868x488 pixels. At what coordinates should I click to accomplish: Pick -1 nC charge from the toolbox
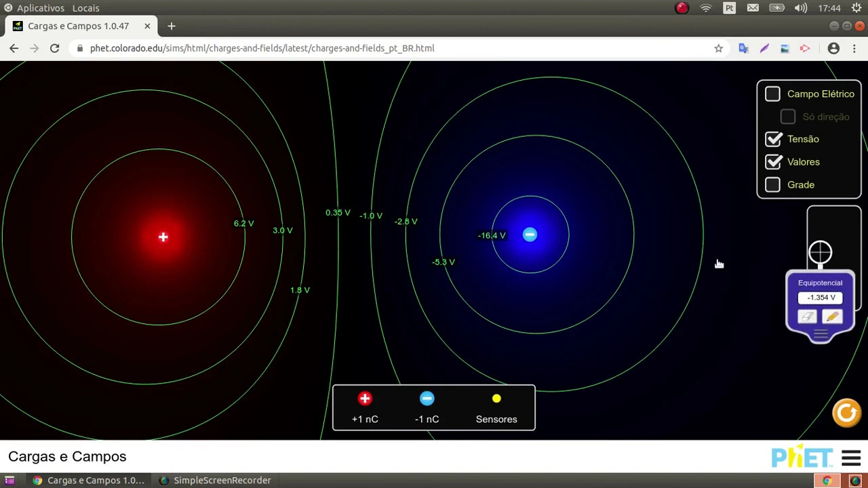pyautogui.click(x=427, y=399)
